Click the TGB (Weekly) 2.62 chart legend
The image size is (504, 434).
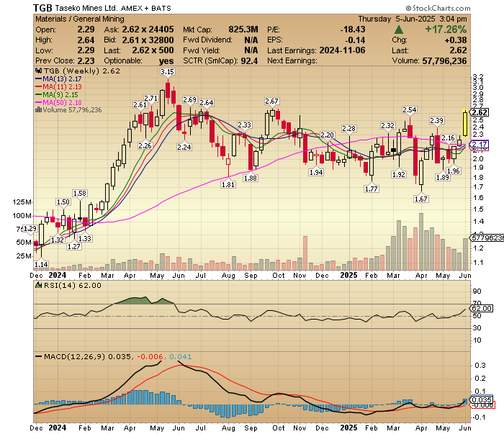tap(81, 71)
